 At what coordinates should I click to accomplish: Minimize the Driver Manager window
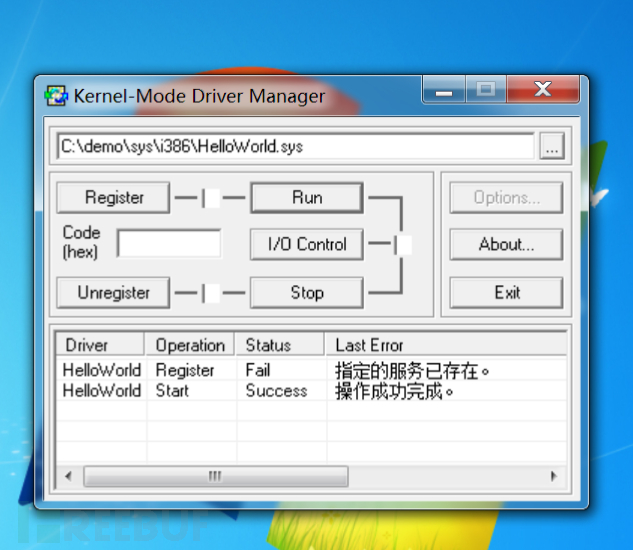(x=443, y=91)
